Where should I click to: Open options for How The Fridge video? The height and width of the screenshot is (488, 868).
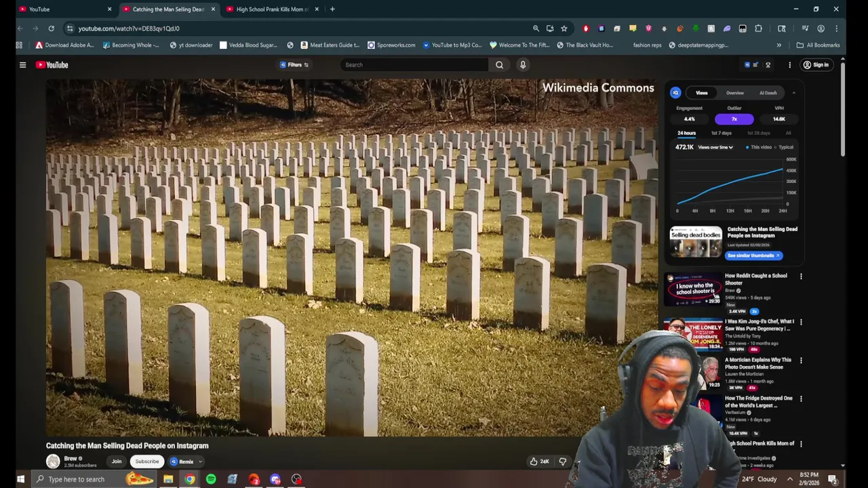pos(801,399)
